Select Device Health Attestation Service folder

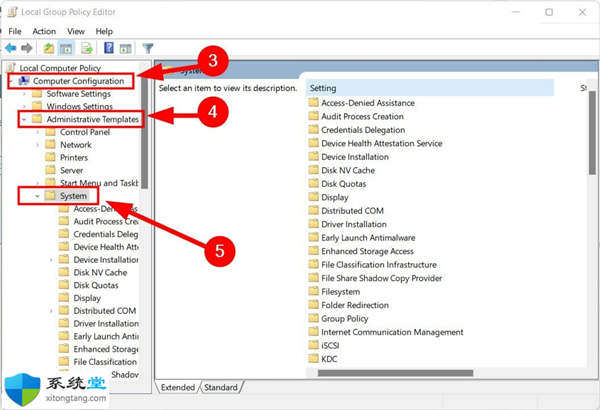click(x=376, y=143)
